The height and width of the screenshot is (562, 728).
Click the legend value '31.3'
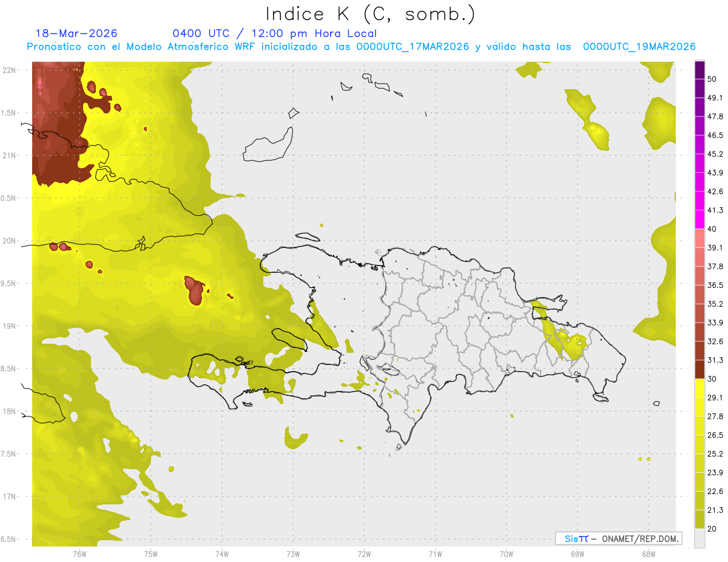715,360
